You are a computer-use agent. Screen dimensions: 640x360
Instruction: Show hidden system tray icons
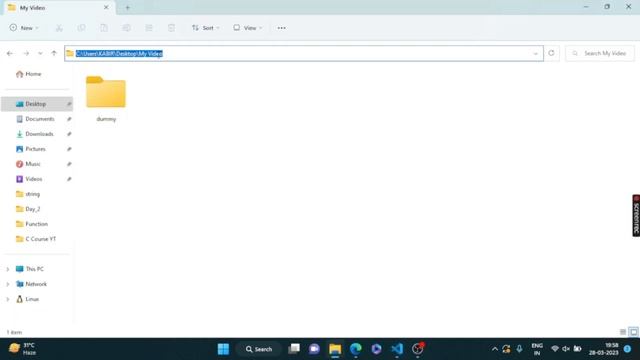coord(495,349)
